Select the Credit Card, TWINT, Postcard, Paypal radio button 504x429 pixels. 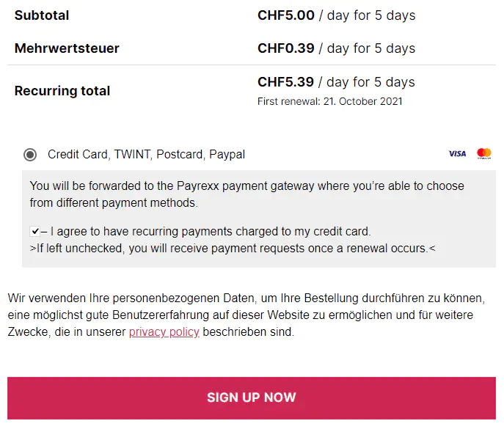(x=30, y=155)
